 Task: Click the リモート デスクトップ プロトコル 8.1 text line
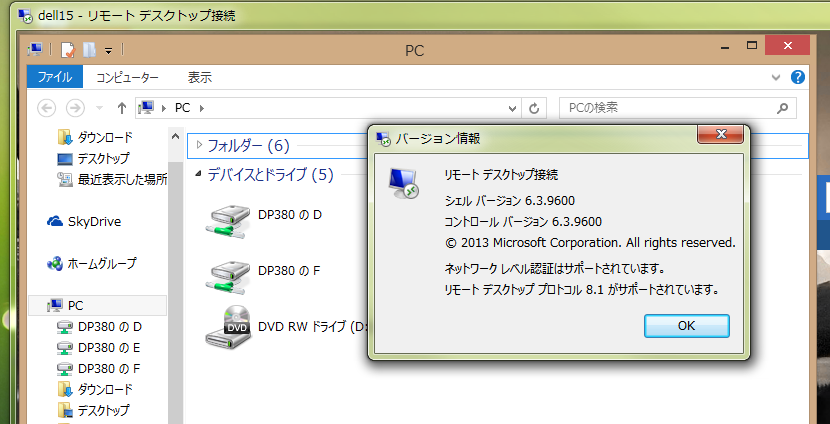tap(584, 290)
